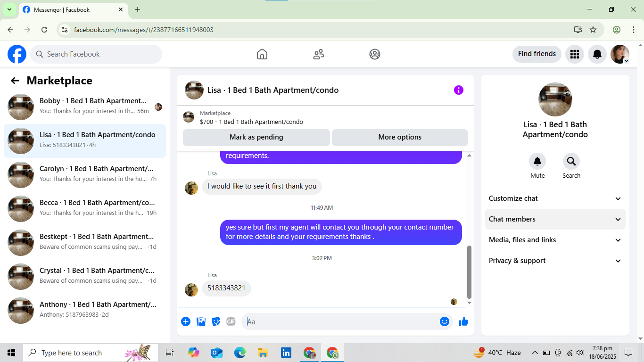644x362 pixels.
Task: Open Bobby's apartment conversation
Action: click(85, 107)
